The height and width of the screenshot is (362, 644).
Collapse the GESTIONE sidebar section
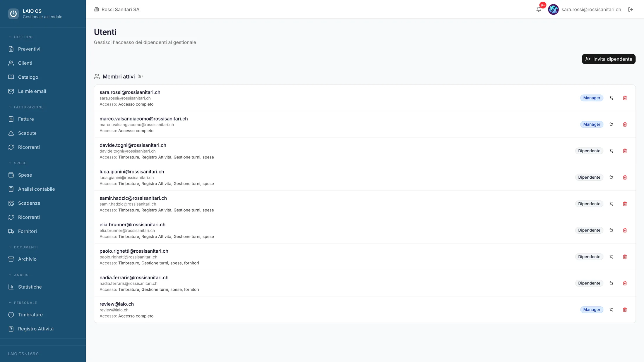tap(21, 37)
